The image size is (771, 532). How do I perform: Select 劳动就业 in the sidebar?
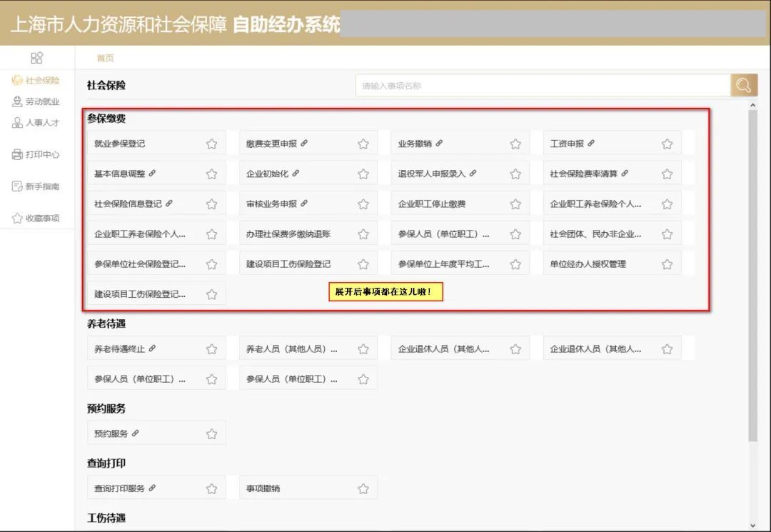[x=36, y=101]
